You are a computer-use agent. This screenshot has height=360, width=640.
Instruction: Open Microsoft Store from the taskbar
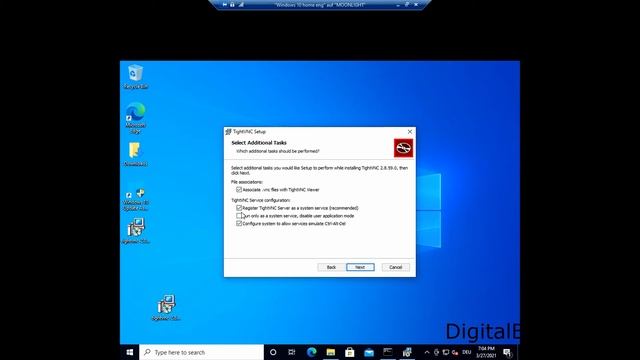[350, 352]
